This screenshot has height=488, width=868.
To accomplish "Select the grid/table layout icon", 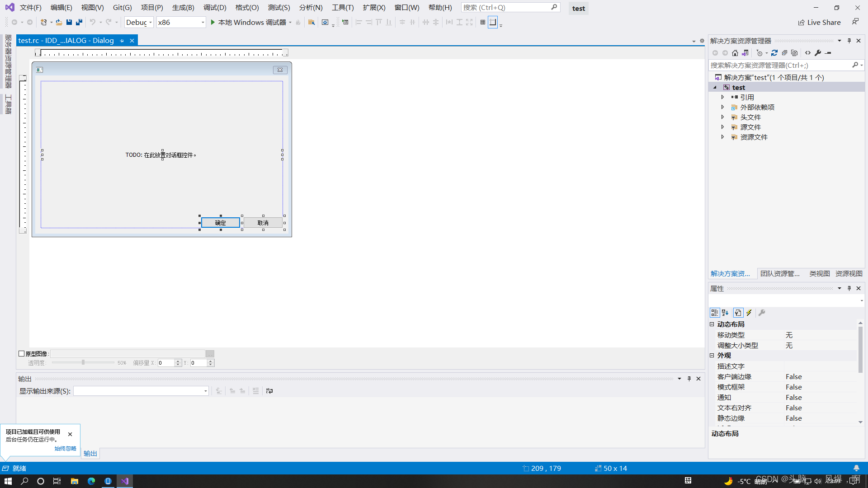I will pos(483,22).
